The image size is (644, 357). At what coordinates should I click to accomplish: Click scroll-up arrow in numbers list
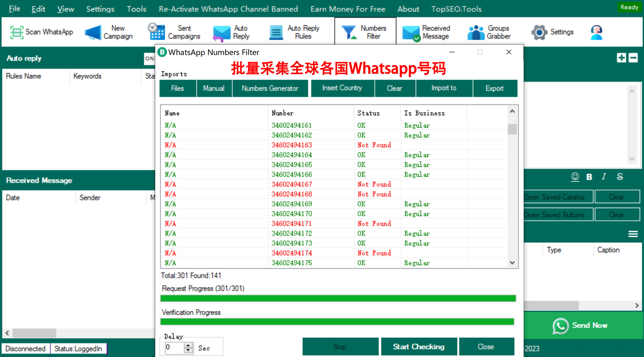(512, 111)
